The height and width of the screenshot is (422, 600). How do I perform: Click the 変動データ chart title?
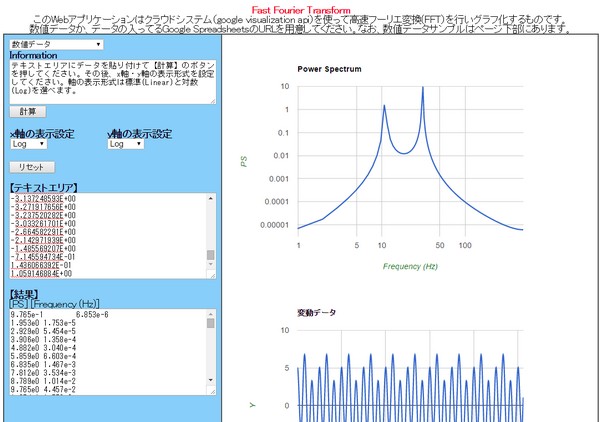pyautogui.click(x=317, y=313)
